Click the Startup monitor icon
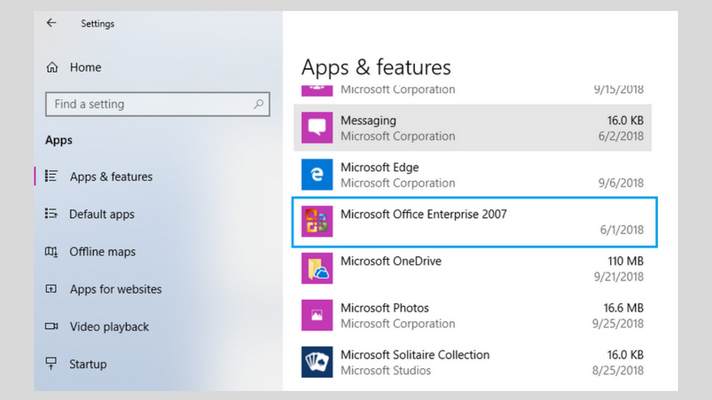 click(51, 363)
